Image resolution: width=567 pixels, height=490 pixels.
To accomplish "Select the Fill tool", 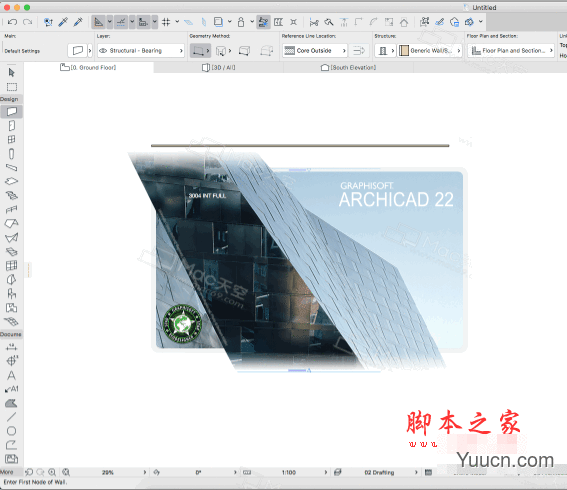I will 12,403.
